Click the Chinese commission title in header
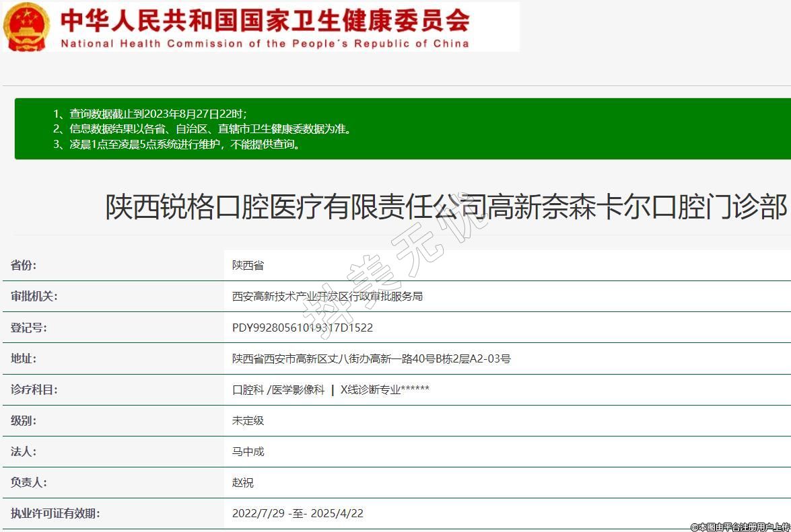The image size is (791, 532). pyautogui.click(x=265, y=20)
